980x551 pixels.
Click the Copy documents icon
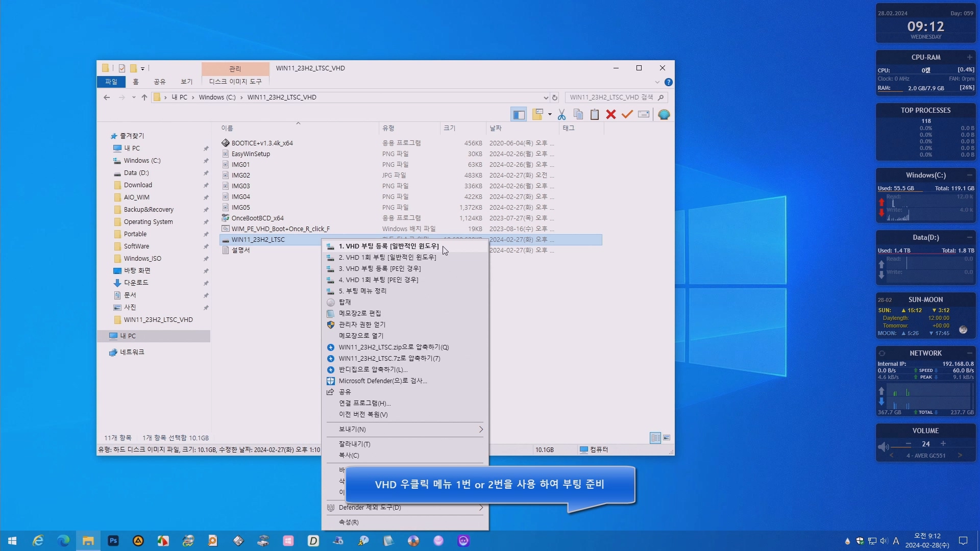[x=578, y=115]
